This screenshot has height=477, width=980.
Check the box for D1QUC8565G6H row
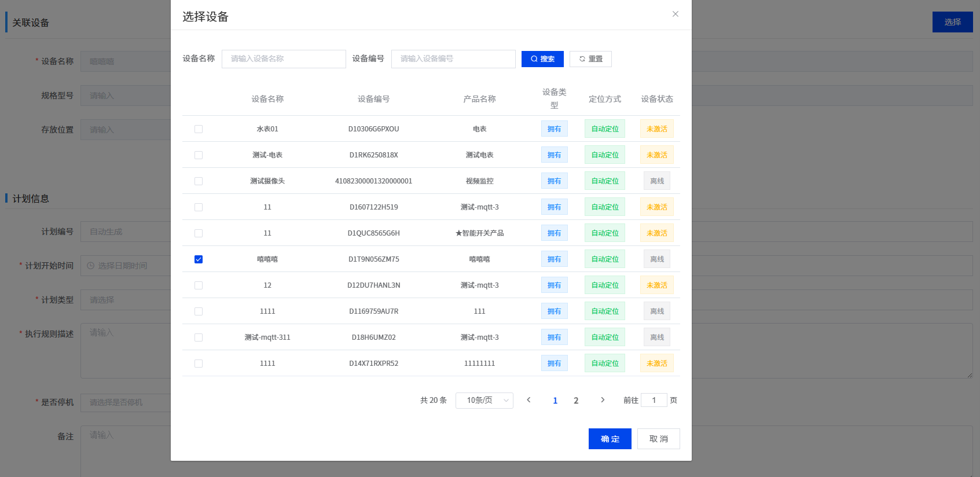tap(199, 233)
